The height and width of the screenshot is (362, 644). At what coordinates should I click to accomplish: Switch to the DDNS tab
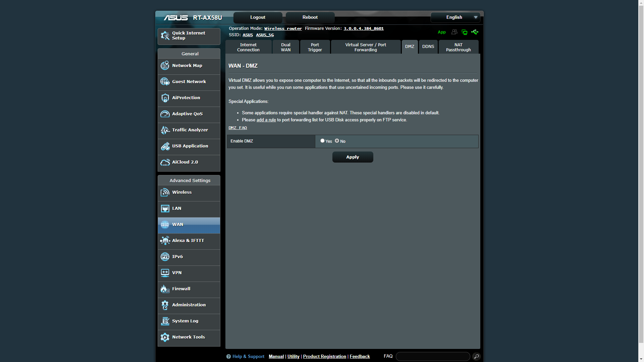428,47
